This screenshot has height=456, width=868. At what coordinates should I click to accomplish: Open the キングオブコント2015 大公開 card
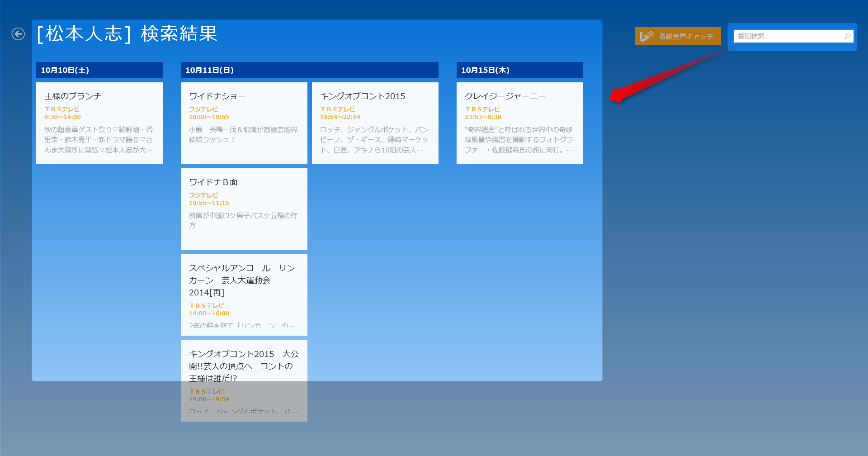click(244, 381)
